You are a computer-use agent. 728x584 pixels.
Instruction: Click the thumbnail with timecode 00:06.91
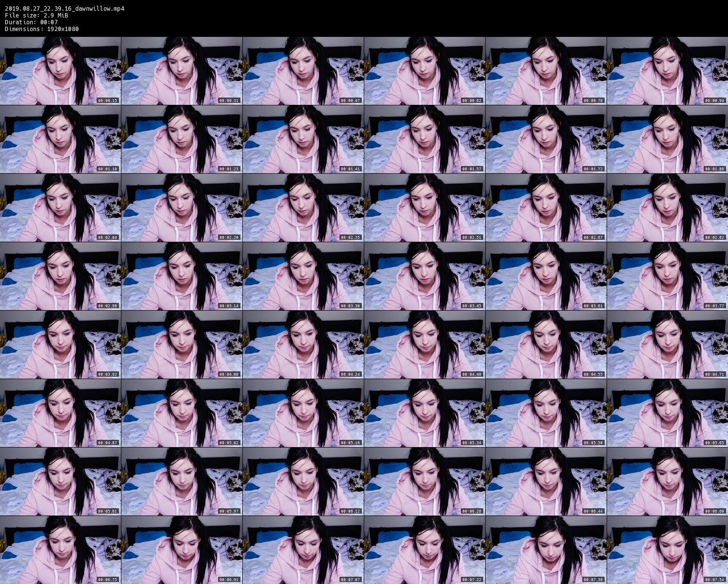coord(182,550)
